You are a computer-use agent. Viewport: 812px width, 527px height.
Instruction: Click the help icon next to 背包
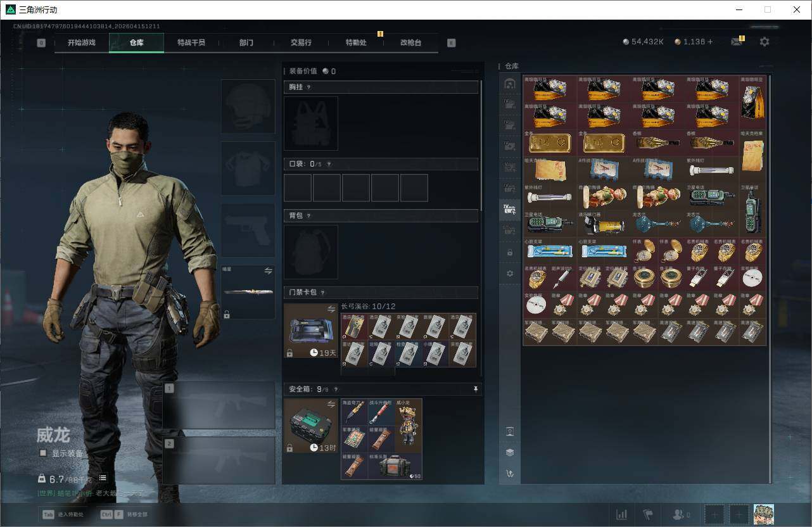click(x=309, y=216)
